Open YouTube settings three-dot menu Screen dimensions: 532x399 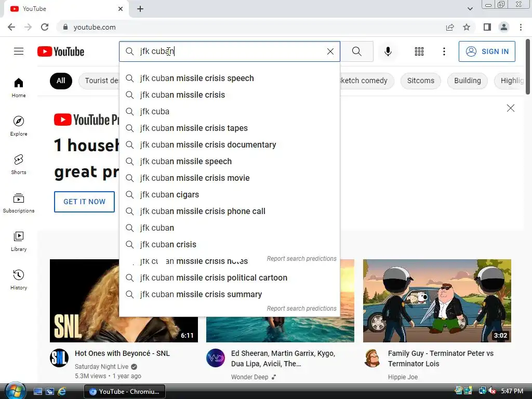pyautogui.click(x=444, y=51)
